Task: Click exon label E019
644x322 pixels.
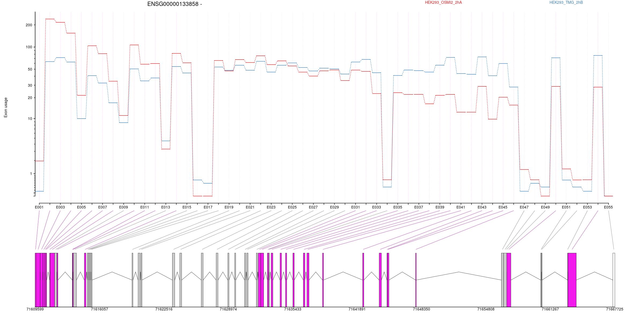Action: tap(229, 207)
